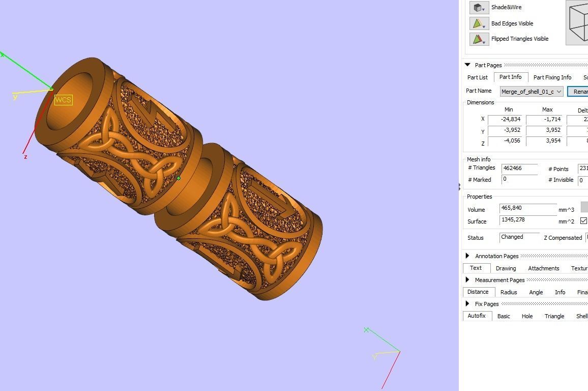Expand the Fix Pages section

[x=467, y=303]
